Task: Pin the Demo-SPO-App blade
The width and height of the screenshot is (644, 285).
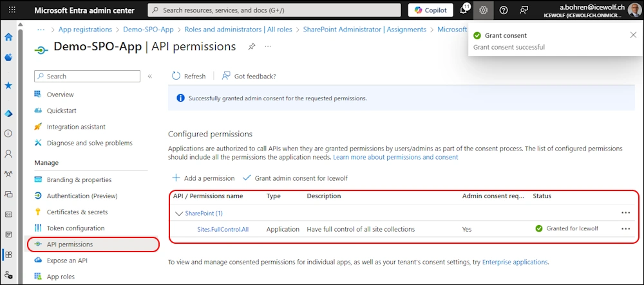Action: tap(252, 47)
